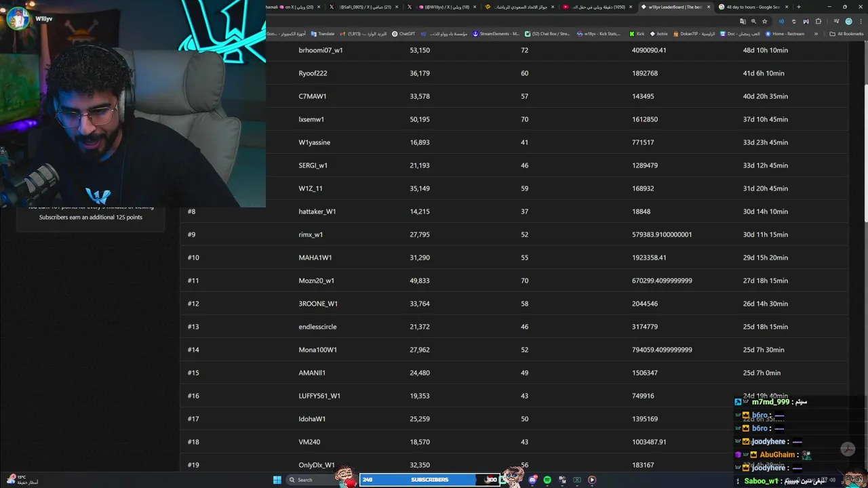Select username Mozn20_w1
This screenshot has height=488, width=868.
[x=317, y=281]
